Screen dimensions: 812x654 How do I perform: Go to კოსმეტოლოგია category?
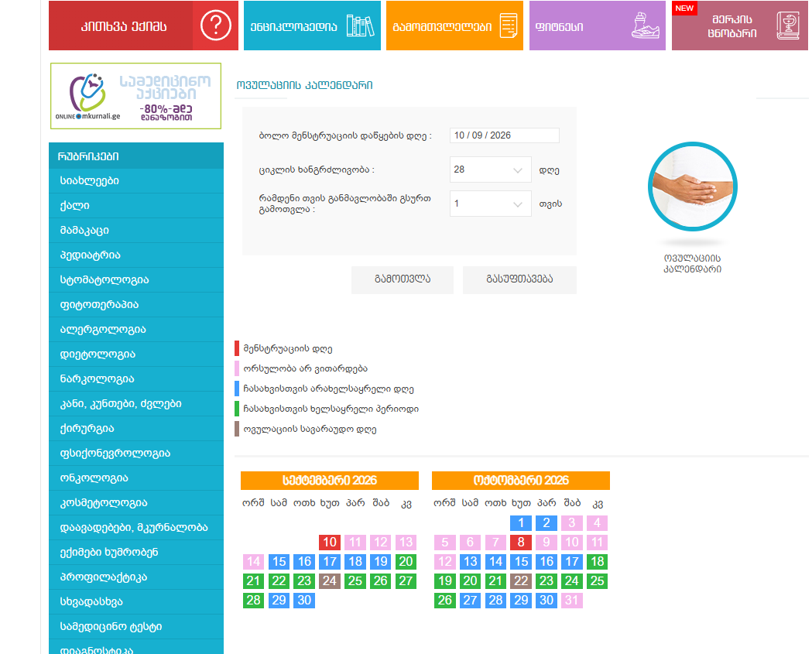pyautogui.click(x=136, y=503)
